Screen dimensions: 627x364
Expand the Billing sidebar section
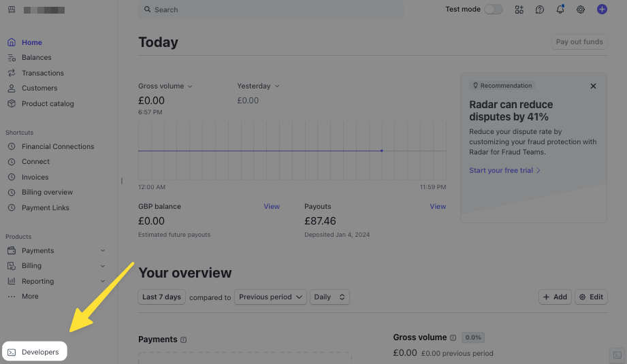click(x=103, y=266)
